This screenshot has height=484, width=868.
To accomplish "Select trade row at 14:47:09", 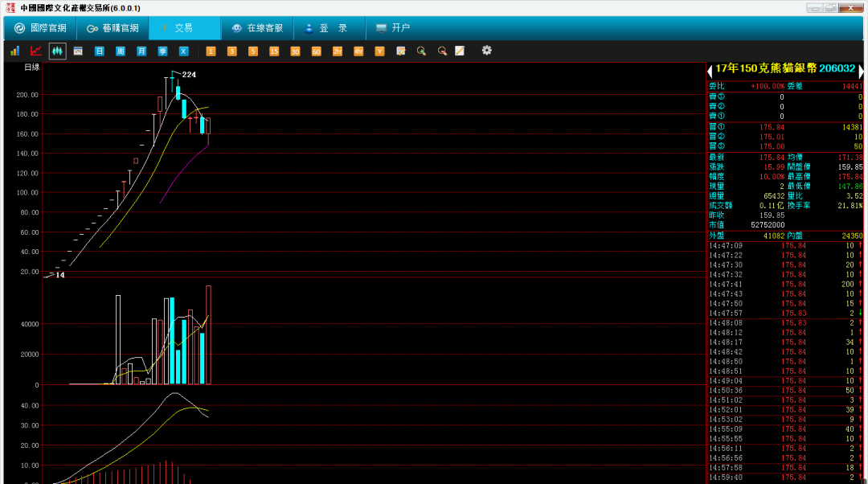I will 785,246.
